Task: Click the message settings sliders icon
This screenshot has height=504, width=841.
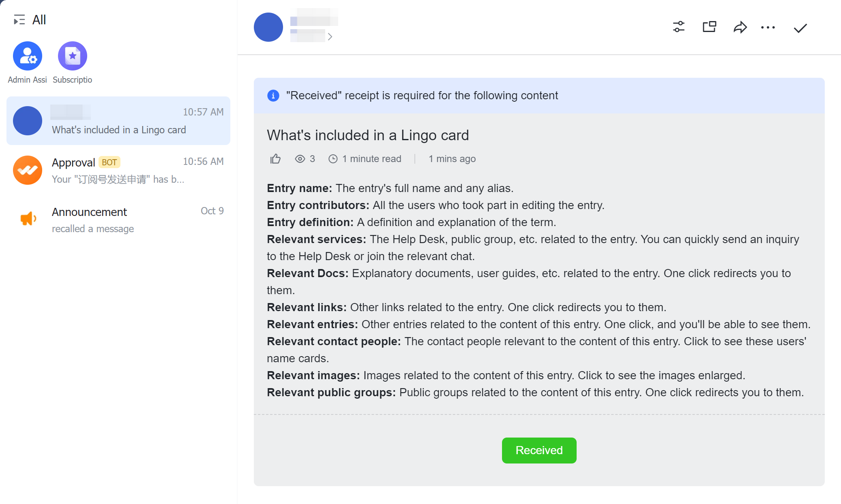Action: [x=678, y=27]
